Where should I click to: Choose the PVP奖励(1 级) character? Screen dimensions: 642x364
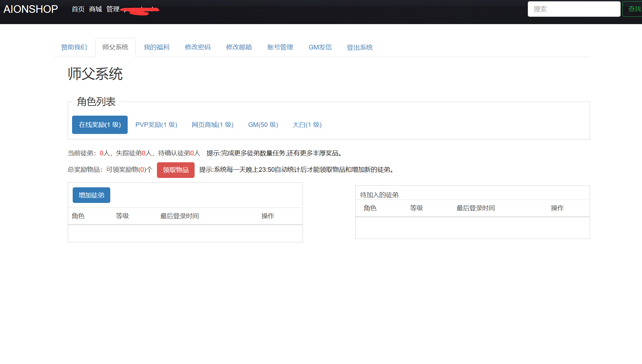tap(156, 125)
